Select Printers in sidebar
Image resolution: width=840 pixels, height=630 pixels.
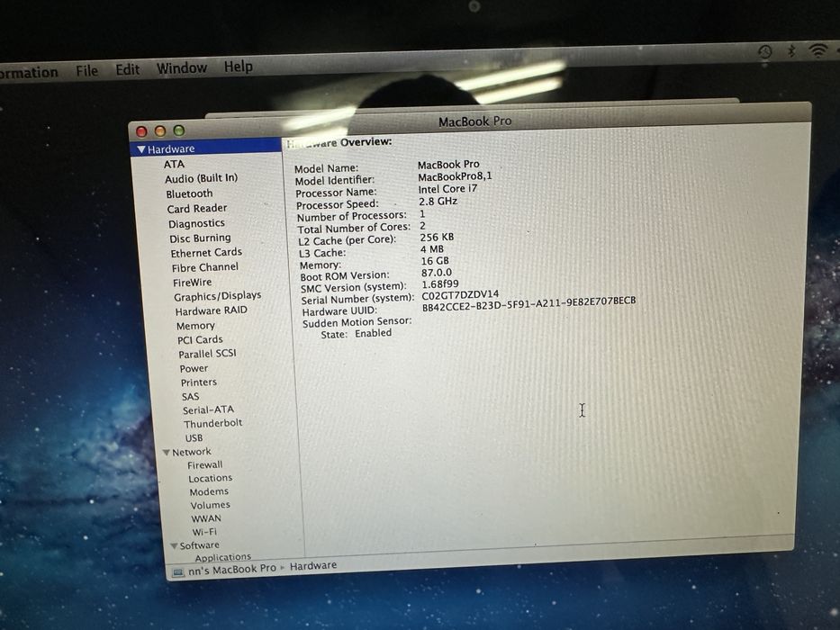pos(199,382)
